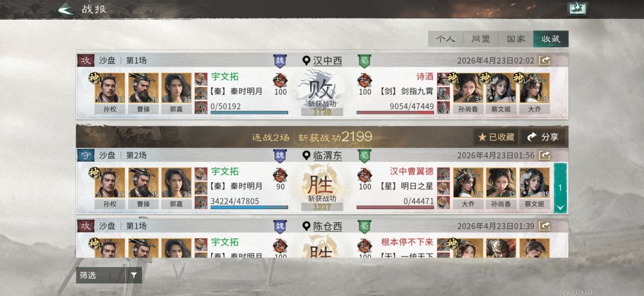
Task: Expand the green 1 chevron panel on 临渭东 row
Action: click(560, 188)
